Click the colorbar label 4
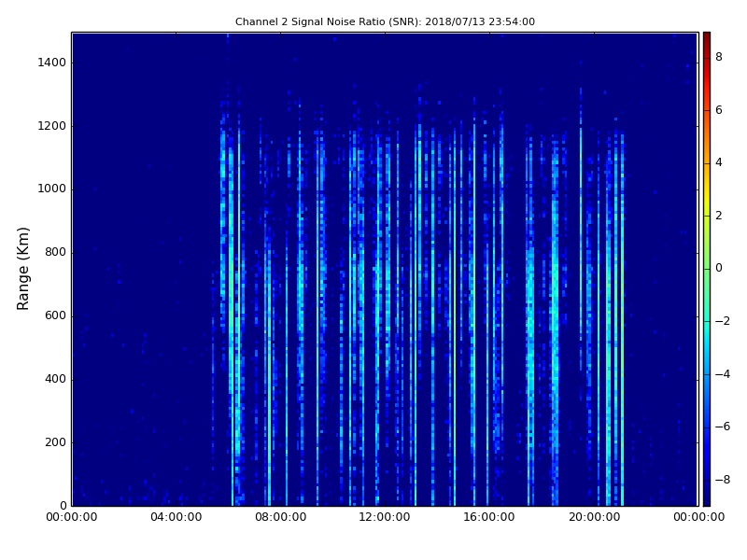 point(719,162)
